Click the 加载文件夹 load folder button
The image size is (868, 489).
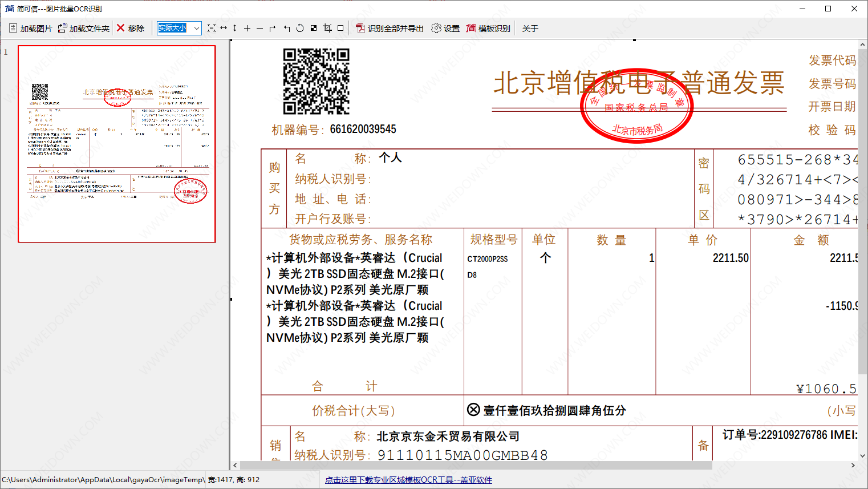coord(84,28)
